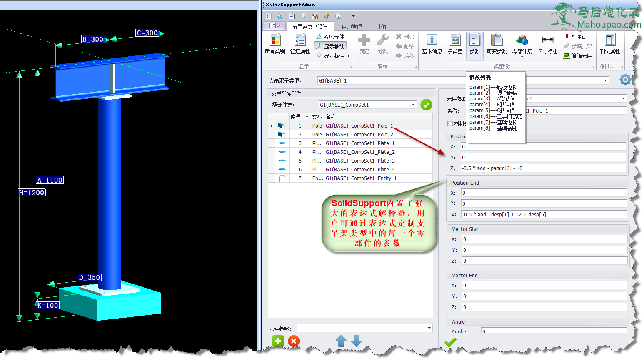Viewport: 644px width, 359px height.
Task: Open the 编辑 group dialog launcher
Action: tap(415, 67)
